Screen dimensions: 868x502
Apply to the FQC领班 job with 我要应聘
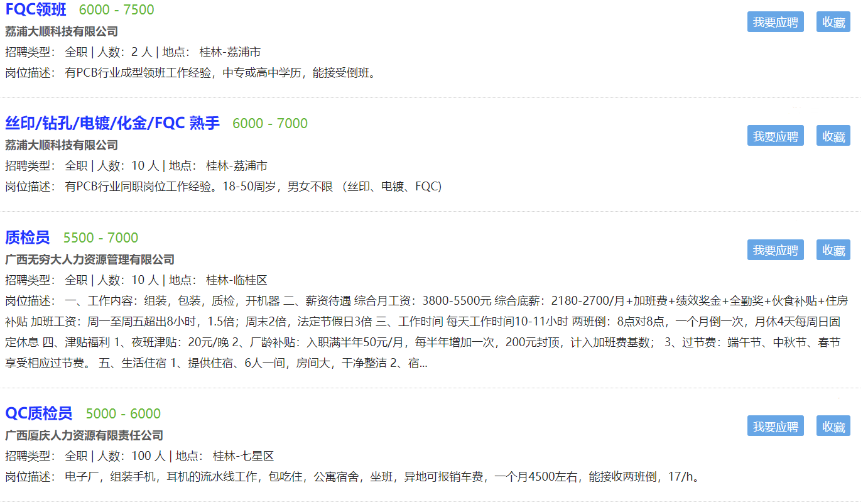(775, 22)
